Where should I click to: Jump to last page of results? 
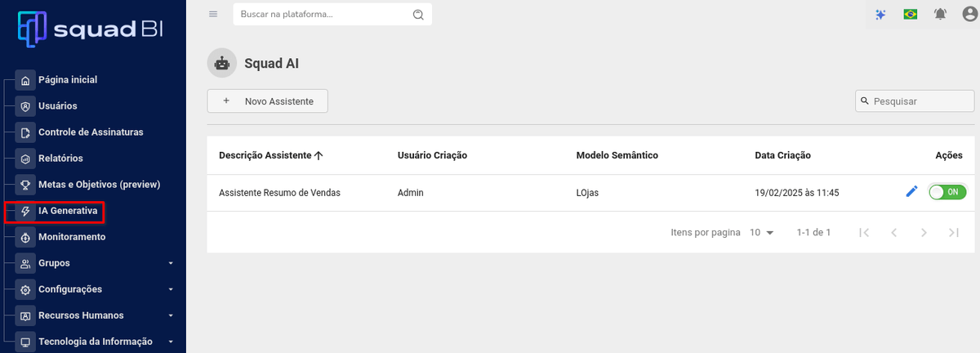953,233
